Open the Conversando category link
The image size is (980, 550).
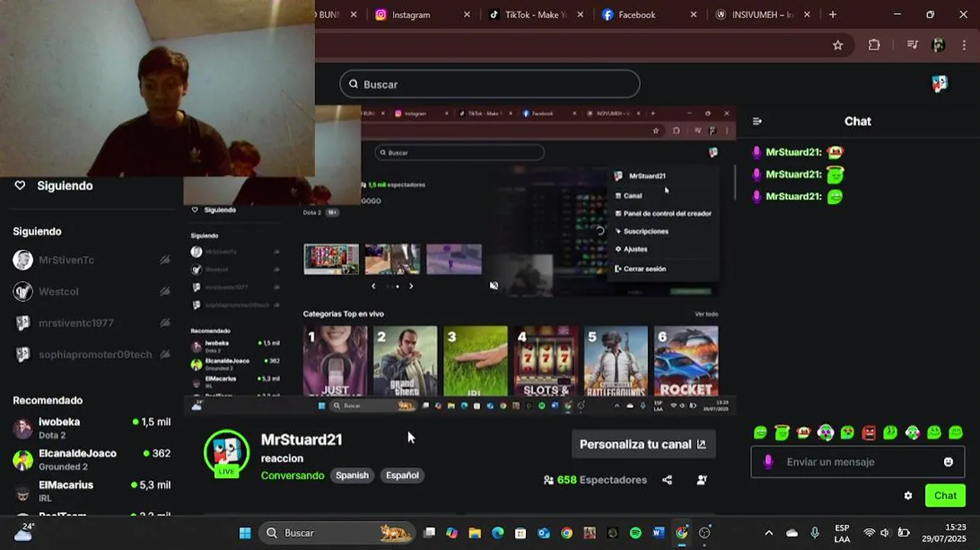292,475
